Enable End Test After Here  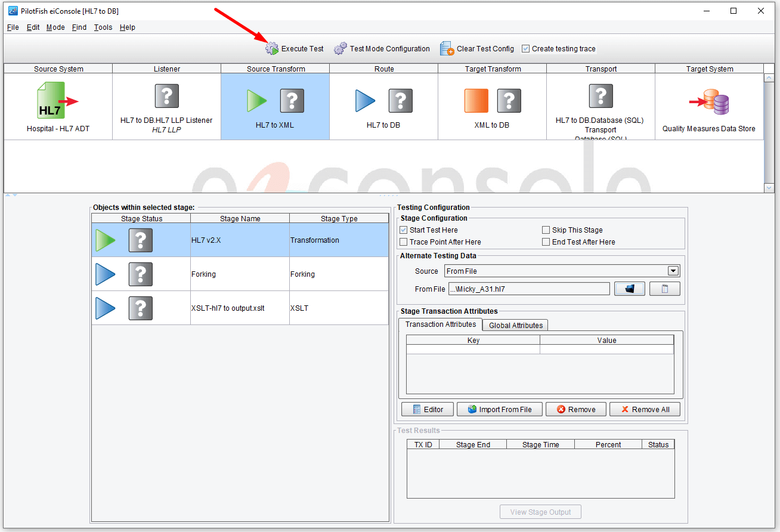pos(546,242)
